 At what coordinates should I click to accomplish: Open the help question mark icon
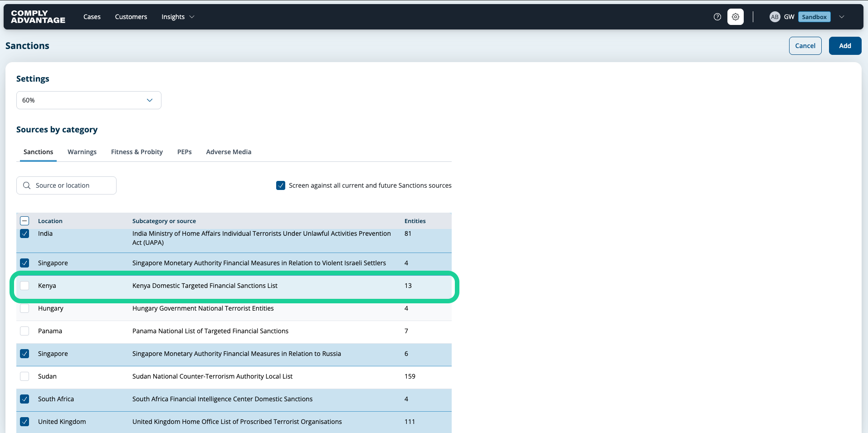[717, 17]
